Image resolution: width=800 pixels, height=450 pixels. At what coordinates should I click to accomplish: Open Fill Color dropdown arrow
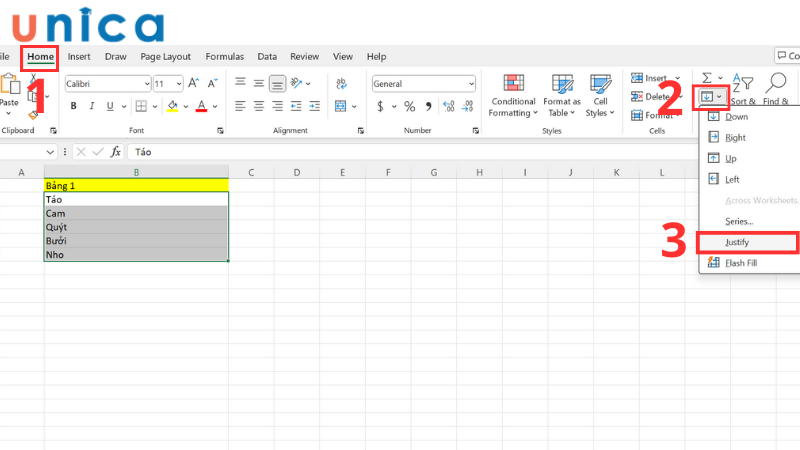pyautogui.click(x=186, y=107)
